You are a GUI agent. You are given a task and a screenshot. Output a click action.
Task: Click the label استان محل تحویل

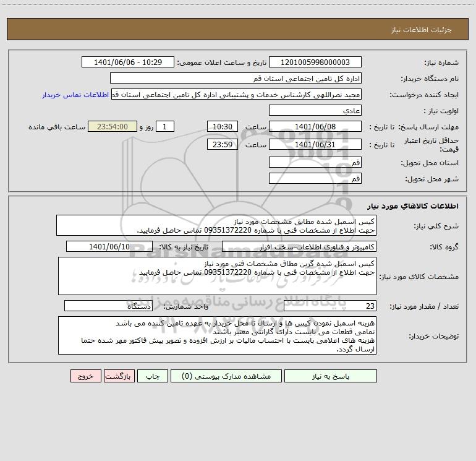point(430,163)
